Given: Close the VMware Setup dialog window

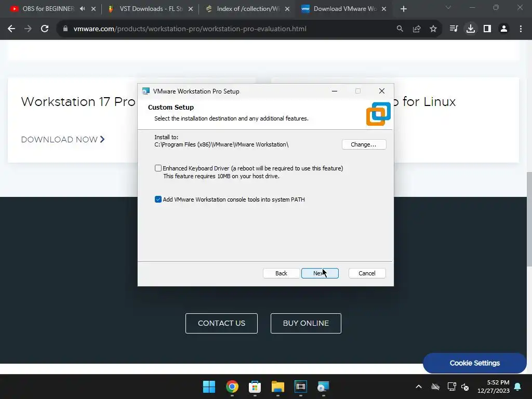Looking at the screenshot, I should coord(382,91).
